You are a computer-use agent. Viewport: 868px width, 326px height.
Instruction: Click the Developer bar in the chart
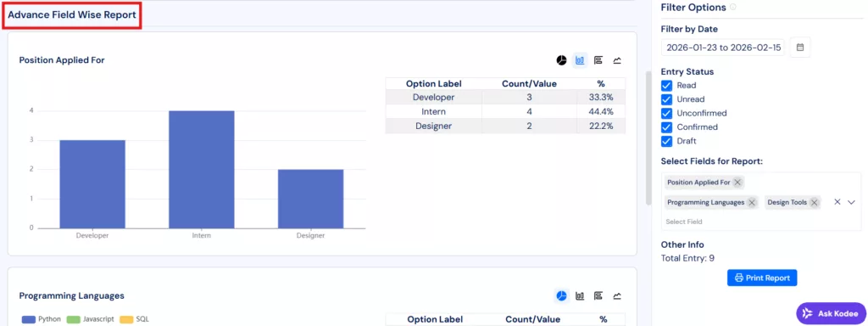(92, 184)
